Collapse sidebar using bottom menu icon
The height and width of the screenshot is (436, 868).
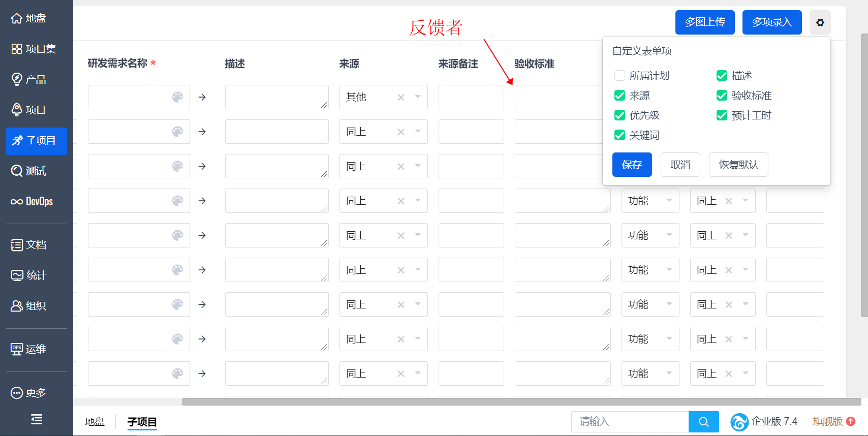click(37, 419)
